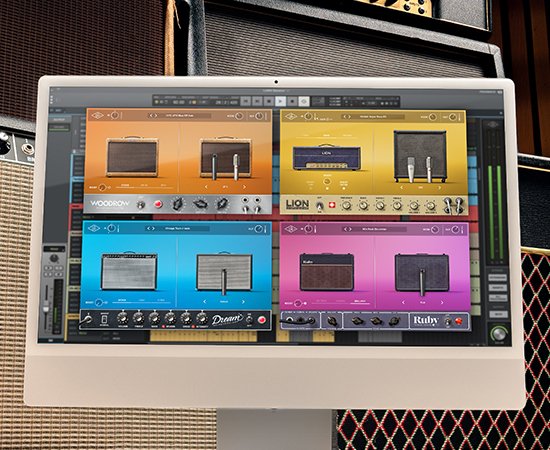The width and height of the screenshot is (550, 450).
Task: Click the Room knob in Woodrow's header
Action: [239, 116]
